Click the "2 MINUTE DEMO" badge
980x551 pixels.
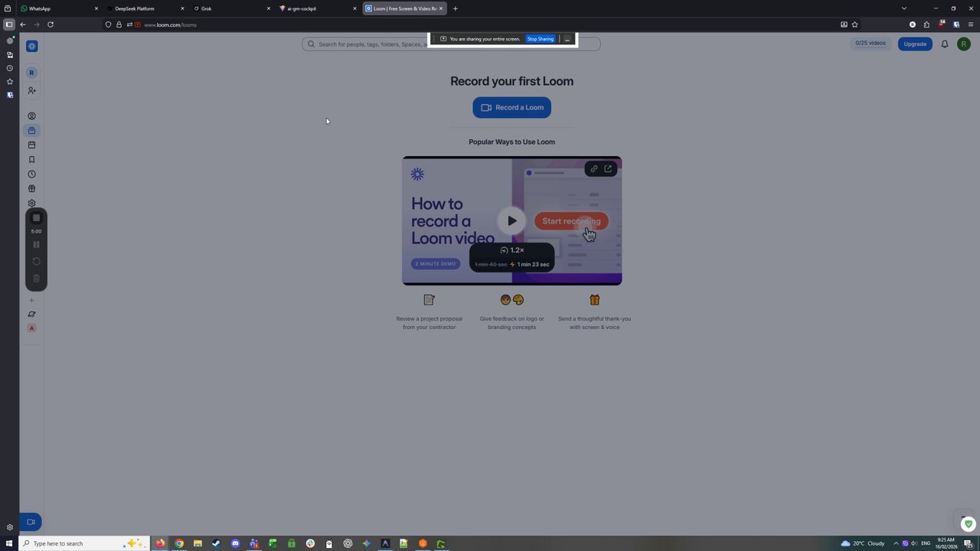click(436, 264)
